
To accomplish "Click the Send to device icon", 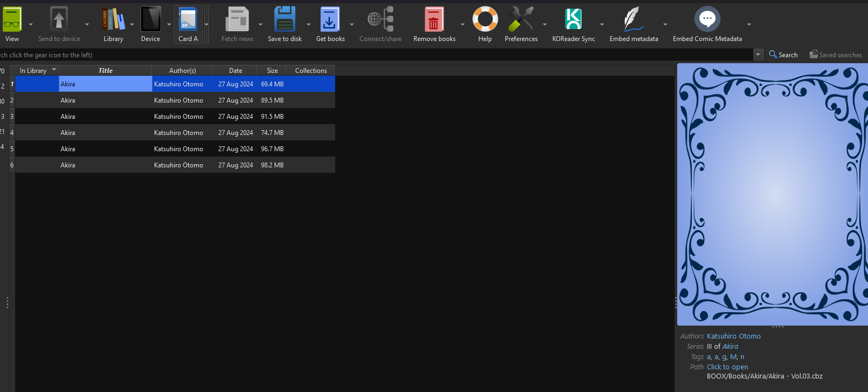I will pos(59,19).
